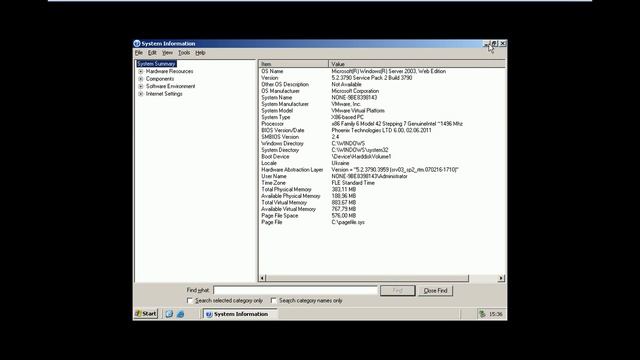Open the Tools menu

[x=184, y=53]
